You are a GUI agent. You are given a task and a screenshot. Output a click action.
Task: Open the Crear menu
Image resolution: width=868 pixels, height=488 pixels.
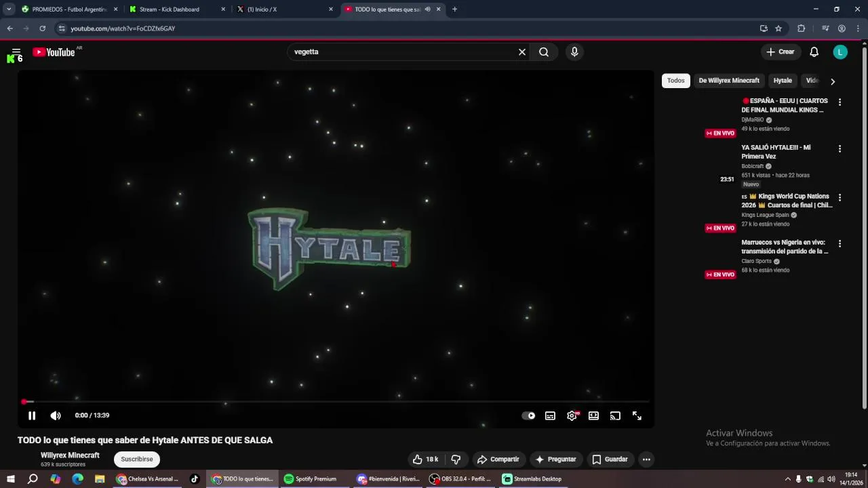pos(780,52)
